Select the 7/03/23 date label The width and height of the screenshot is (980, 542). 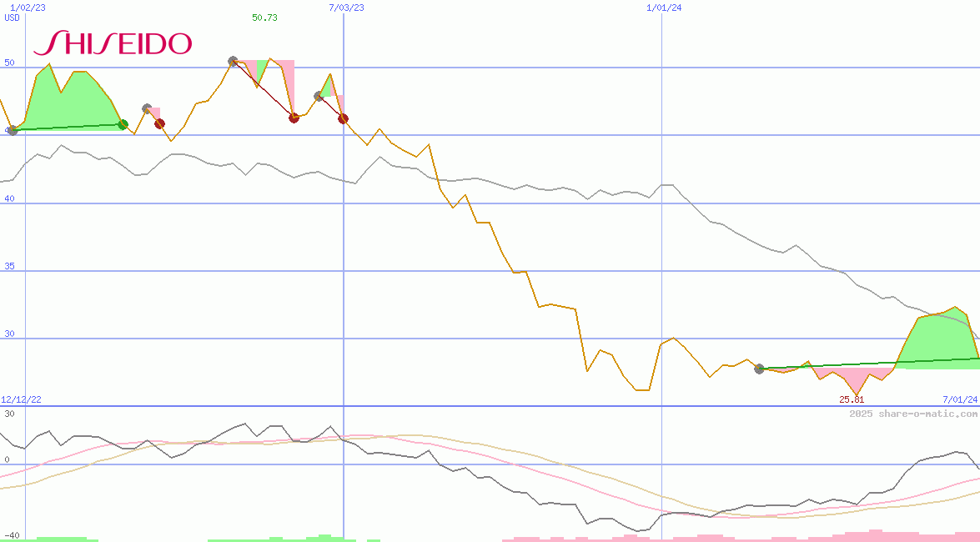click(344, 8)
